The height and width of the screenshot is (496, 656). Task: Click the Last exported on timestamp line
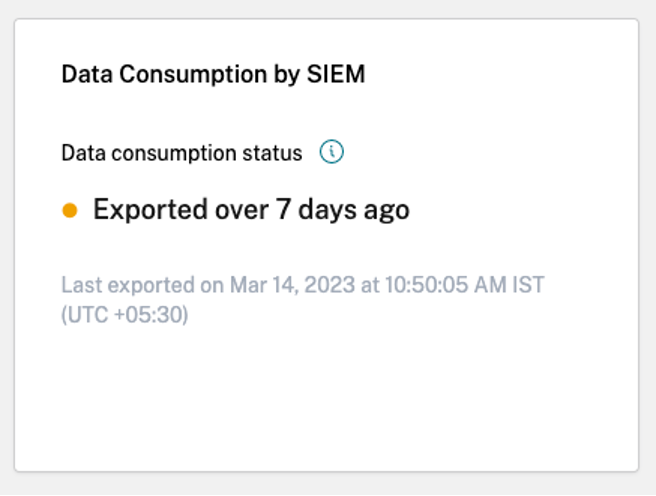[302, 285]
